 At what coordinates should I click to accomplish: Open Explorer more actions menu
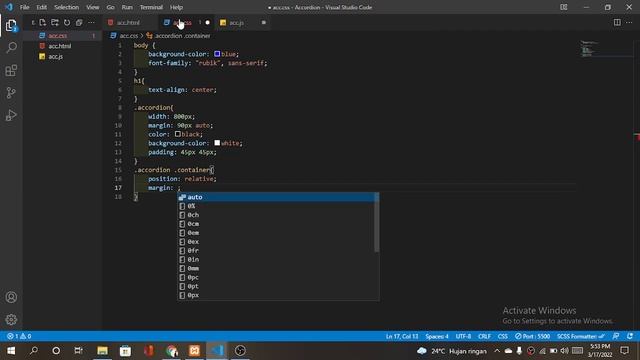[91, 22]
